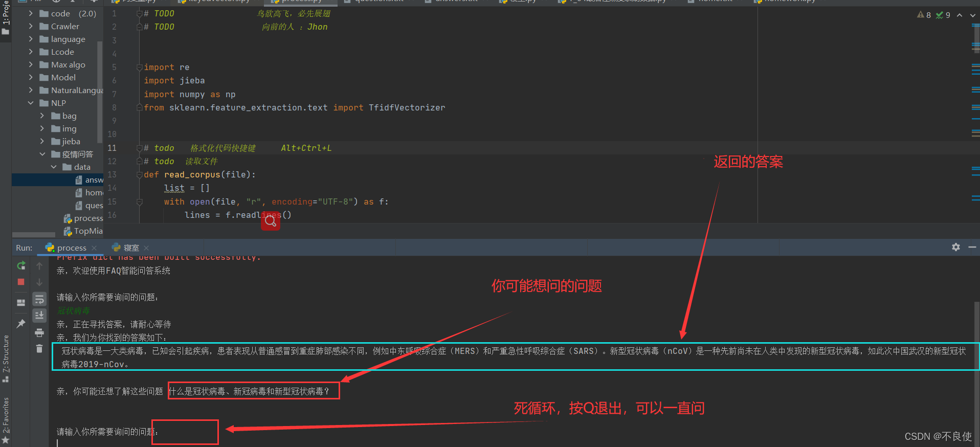This screenshot has height=447, width=980.
Task: Open the Project tool window stripe
Action: (6, 18)
